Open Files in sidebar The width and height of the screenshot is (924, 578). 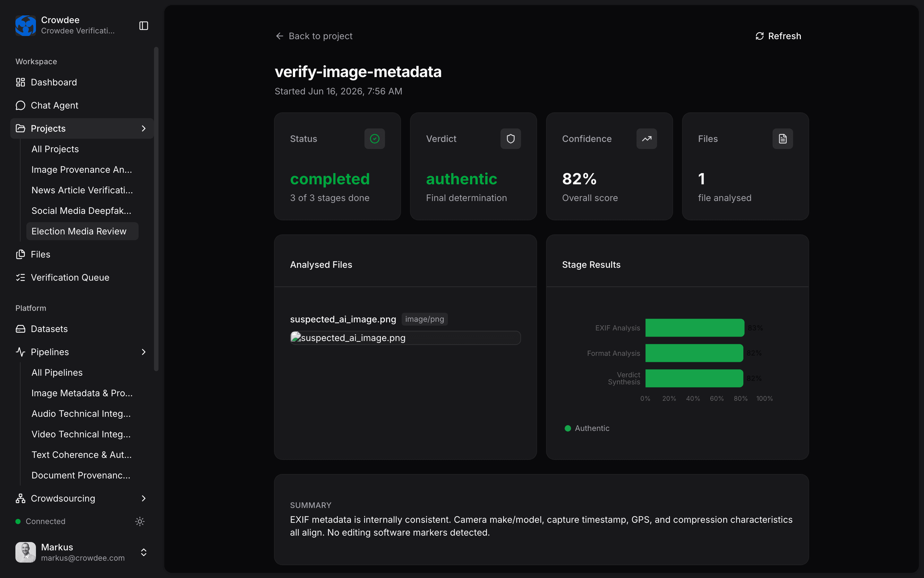(x=82, y=254)
